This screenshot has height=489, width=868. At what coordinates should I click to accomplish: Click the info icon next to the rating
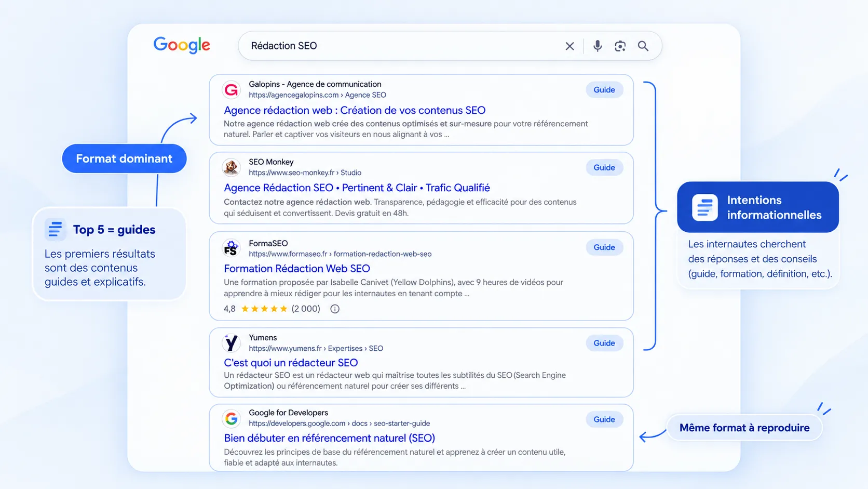[335, 309]
